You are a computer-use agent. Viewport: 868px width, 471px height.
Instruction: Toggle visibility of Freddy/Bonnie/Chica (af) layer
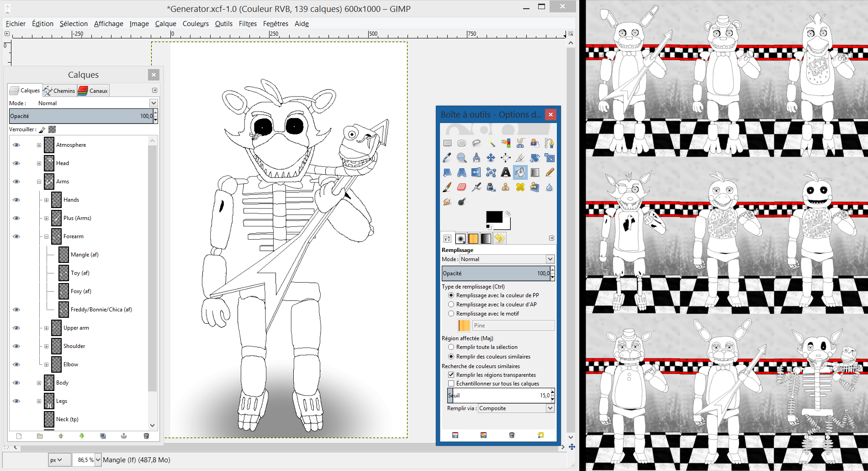[16, 310]
